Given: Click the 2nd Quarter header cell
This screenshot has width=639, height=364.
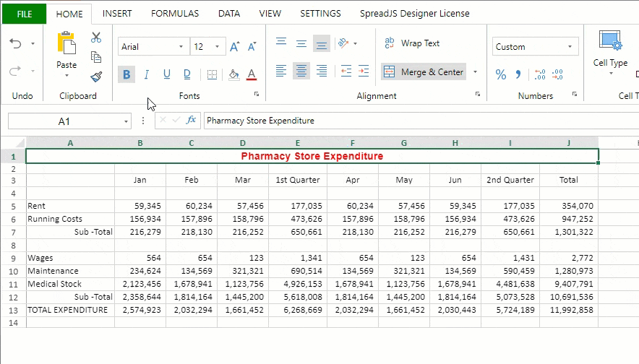Looking at the screenshot, I should (x=510, y=180).
